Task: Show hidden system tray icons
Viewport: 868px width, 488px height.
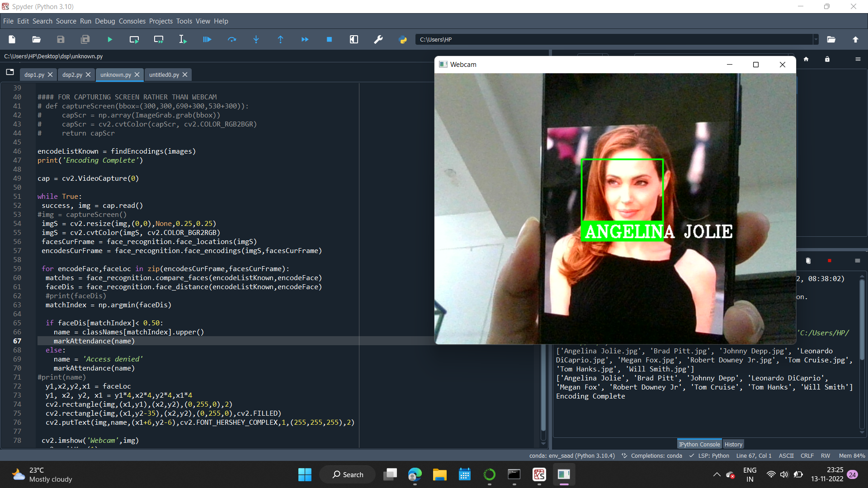Action: point(717,474)
